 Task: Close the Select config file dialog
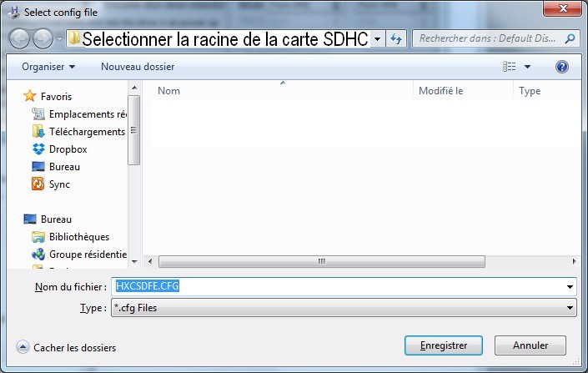coord(562,8)
